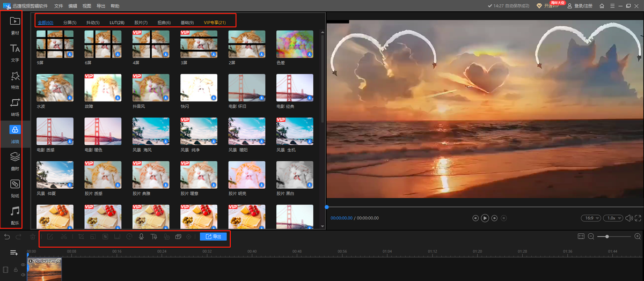Add a new track with plus-lines icon
Image resolution: width=644 pixels, height=281 pixels.
tap(14, 252)
